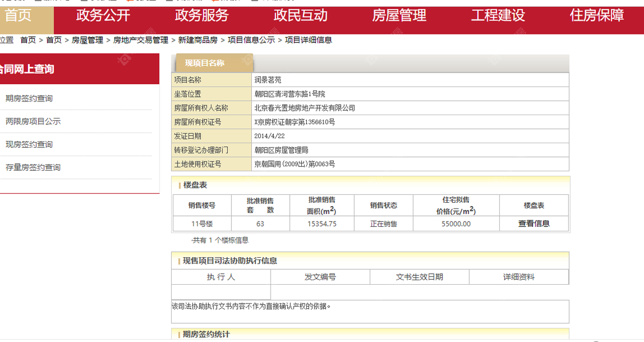Click the 楼盘表 section heading

coord(195,186)
